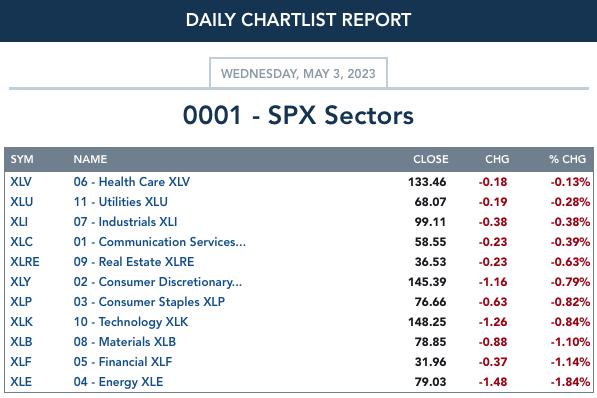Open 02 - Consumer Discretionary chart
Screen dimensions: 597x398
(158, 282)
